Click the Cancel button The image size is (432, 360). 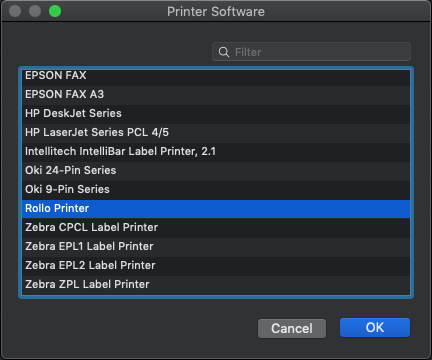(x=292, y=328)
